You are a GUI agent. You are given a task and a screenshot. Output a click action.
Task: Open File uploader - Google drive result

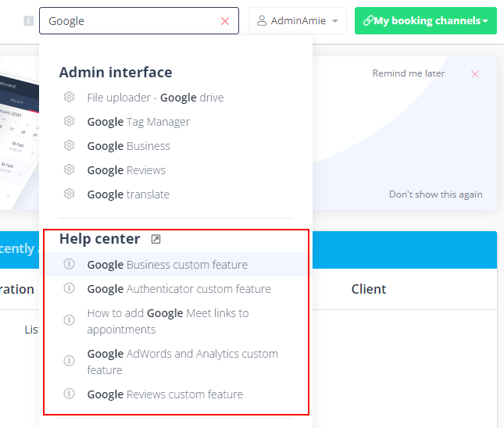click(155, 98)
